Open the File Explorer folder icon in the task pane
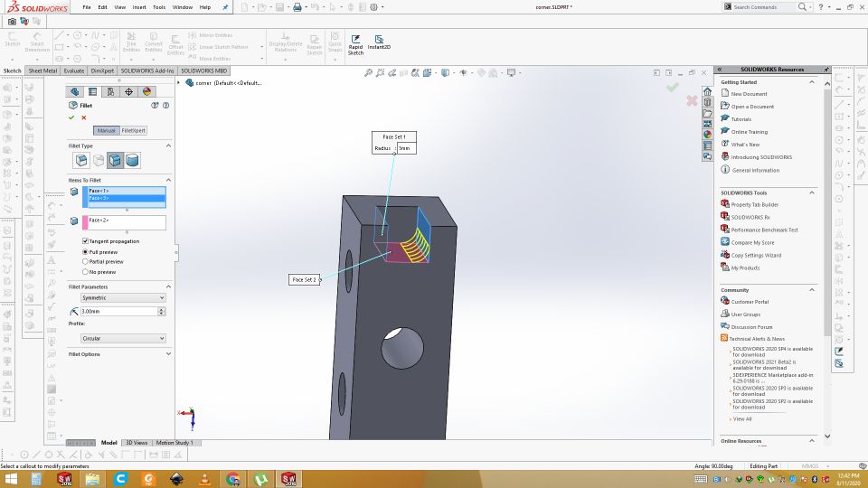868x488 pixels. 707,113
